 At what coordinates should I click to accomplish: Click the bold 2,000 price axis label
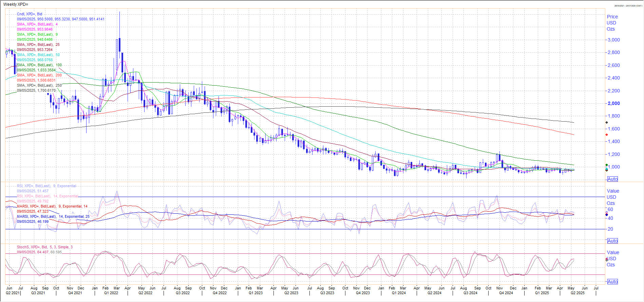click(613, 103)
